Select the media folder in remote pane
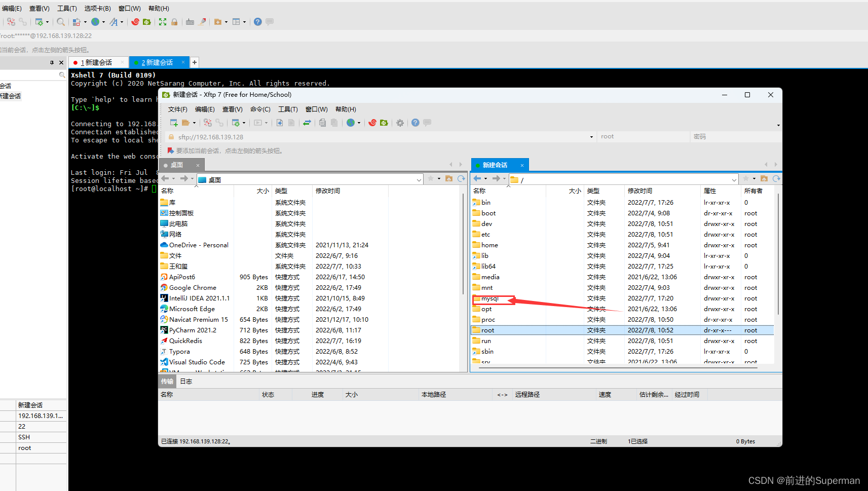Screen dimensions: 868x491 coord(490,277)
